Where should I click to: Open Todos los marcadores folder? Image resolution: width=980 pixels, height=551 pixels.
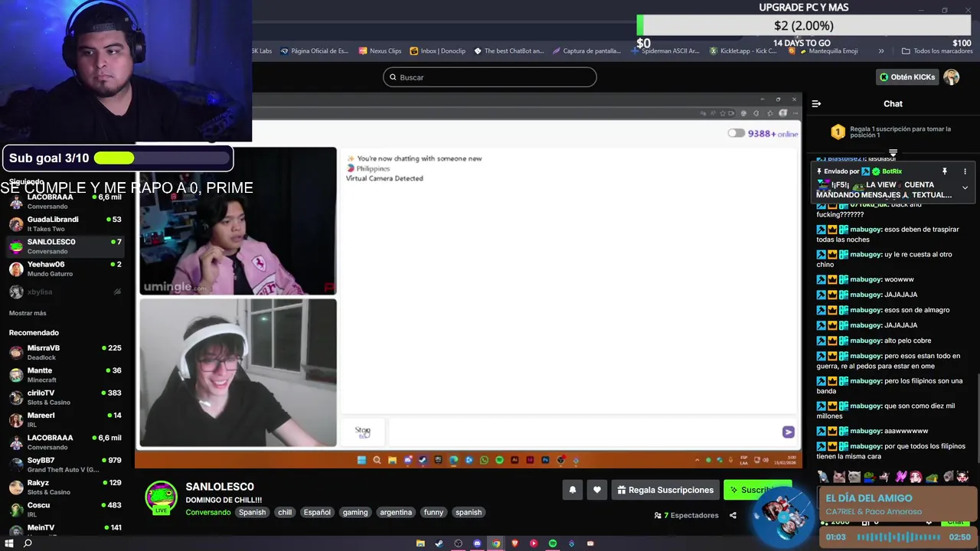pyautogui.click(x=936, y=51)
